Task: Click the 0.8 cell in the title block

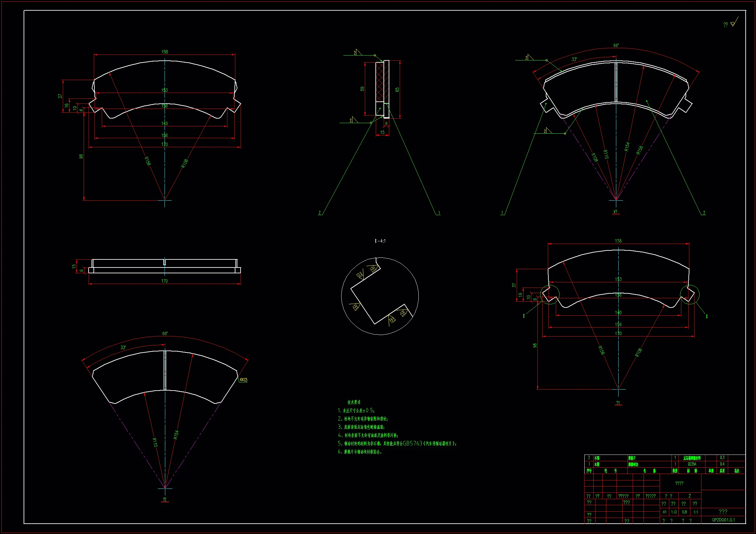Action: (x=684, y=512)
